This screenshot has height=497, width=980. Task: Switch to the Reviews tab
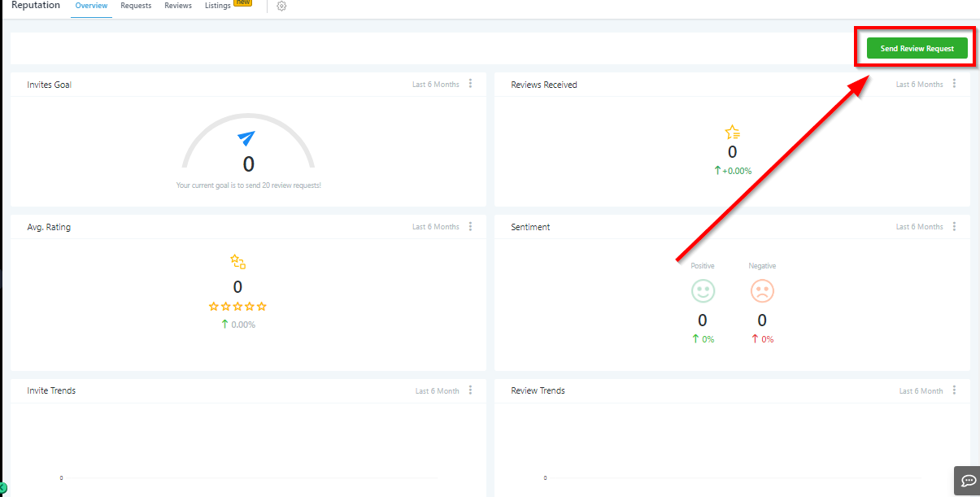[x=178, y=6]
